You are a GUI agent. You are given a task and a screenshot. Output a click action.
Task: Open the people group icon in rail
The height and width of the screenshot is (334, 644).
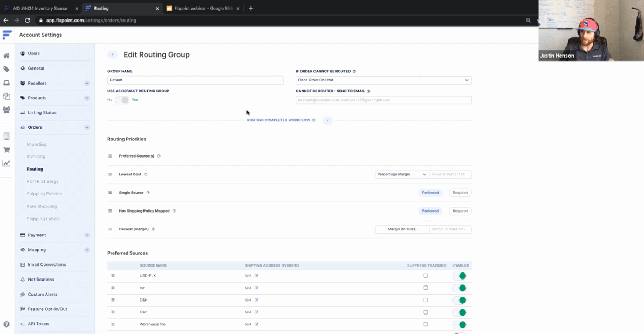[x=6, y=110]
